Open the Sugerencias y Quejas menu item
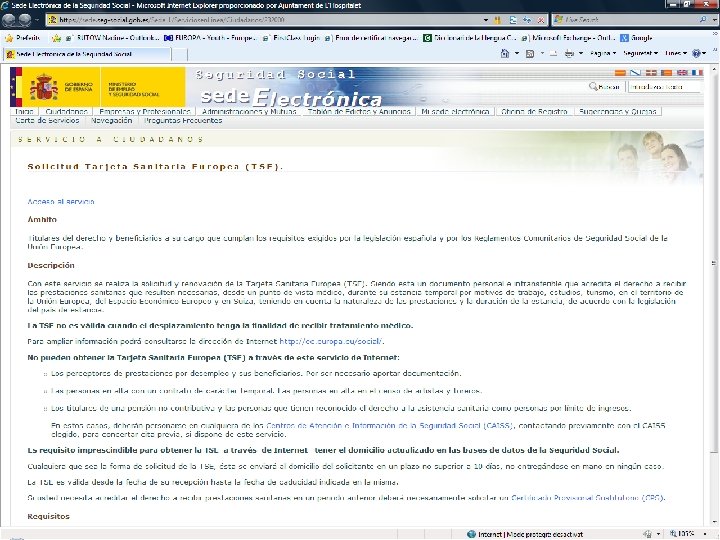720x540 pixels. [x=617, y=112]
